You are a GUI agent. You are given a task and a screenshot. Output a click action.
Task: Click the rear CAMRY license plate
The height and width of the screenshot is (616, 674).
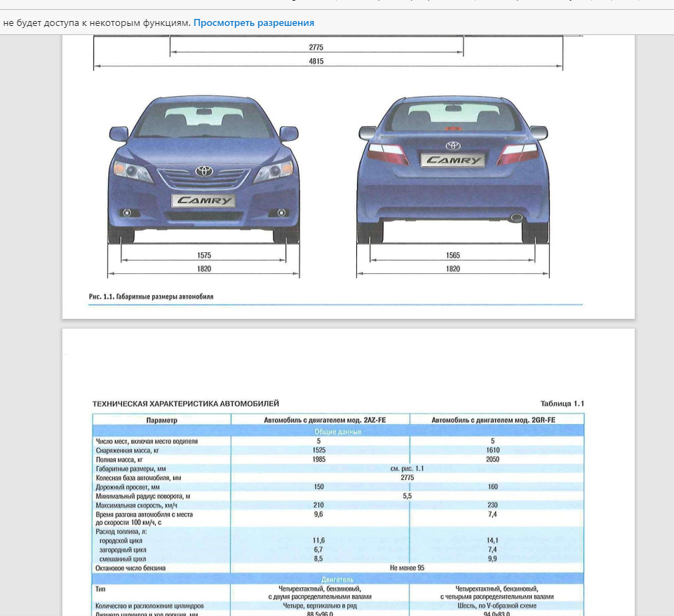click(453, 160)
